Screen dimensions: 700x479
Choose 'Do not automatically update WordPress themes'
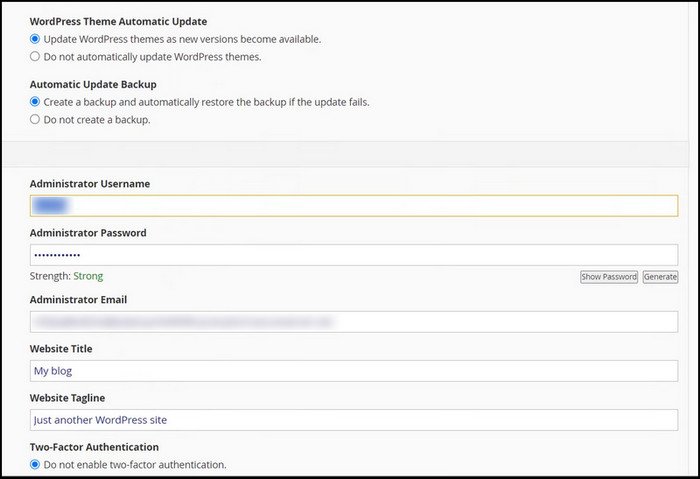click(x=35, y=57)
